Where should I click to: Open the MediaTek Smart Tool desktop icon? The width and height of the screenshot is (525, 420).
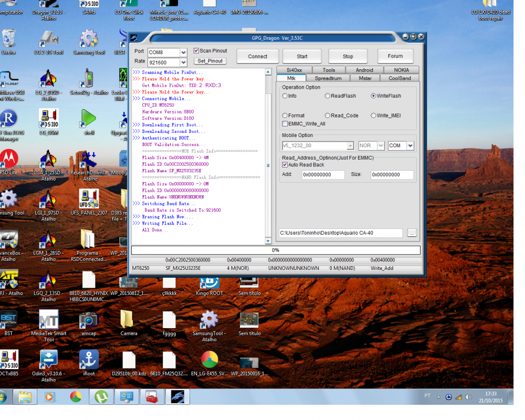48,320
